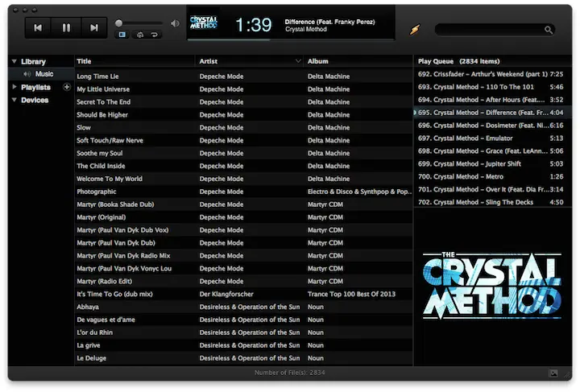Image resolution: width=580 pixels, height=392 pixels.
Task: Click the speaker icon beside Music
Action: [x=27, y=74]
